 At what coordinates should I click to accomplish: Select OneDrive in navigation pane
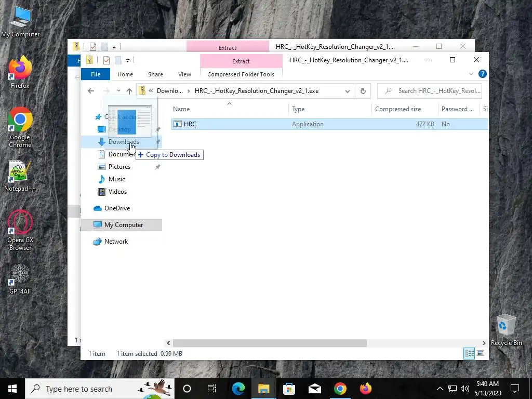[x=117, y=208]
